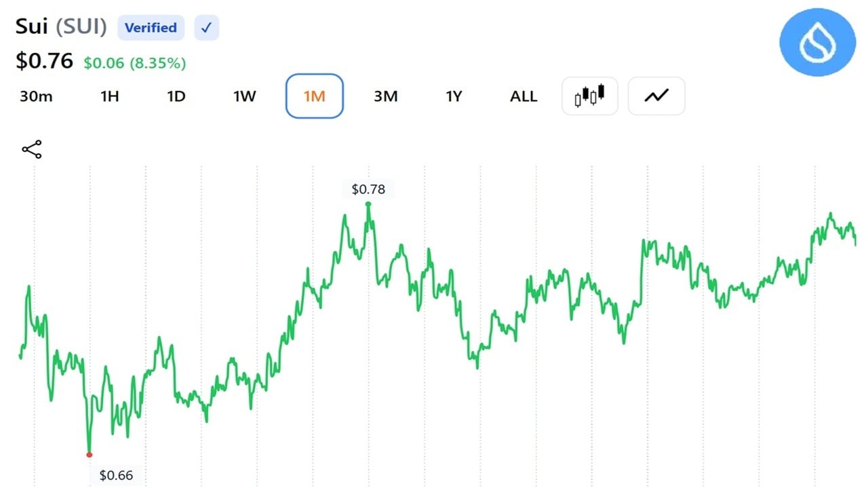The image size is (868, 488).
Task: Click the $0.66 low price label
Action: pyautogui.click(x=117, y=475)
